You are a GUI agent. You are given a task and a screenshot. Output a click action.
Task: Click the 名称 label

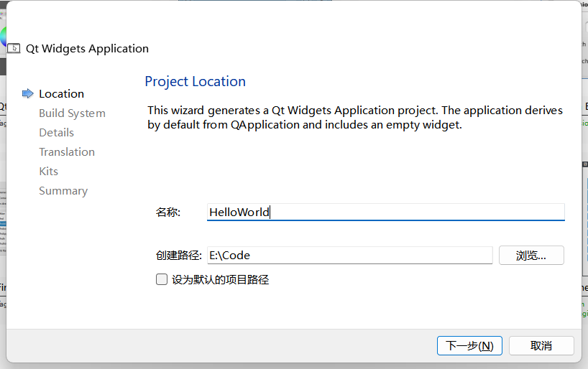167,212
